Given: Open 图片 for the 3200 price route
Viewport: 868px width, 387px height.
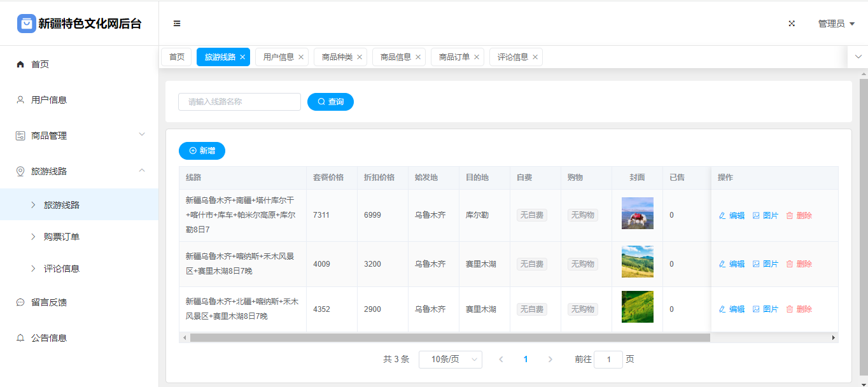Looking at the screenshot, I should (766, 264).
